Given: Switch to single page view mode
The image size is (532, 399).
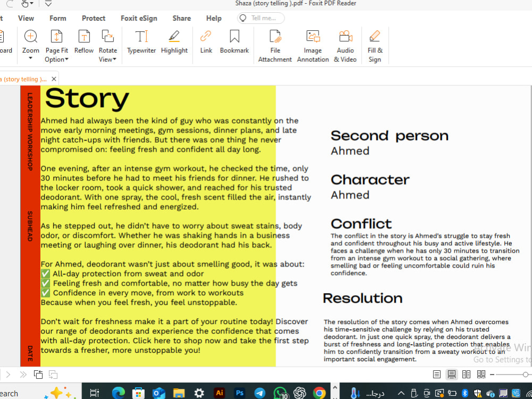Looking at the screenshot, I should tap(437, 375).
